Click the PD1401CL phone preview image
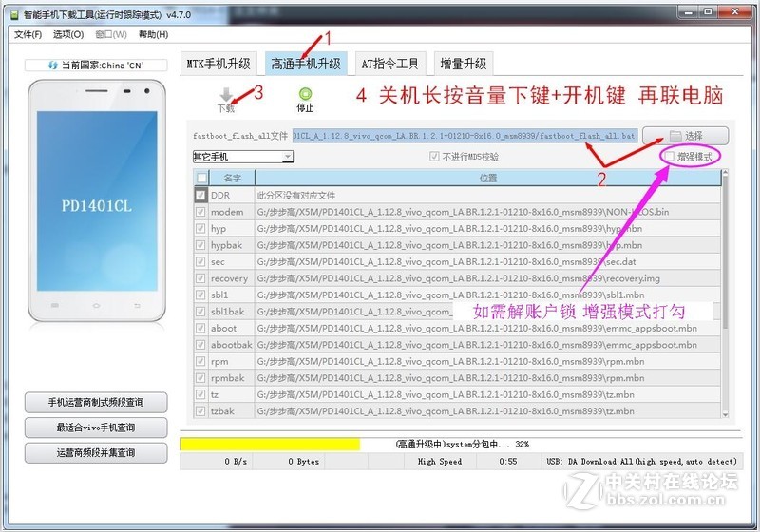Image resolution: width=760 pixels, height=532 pixels. pyautogui.click(x=97, y=200)
